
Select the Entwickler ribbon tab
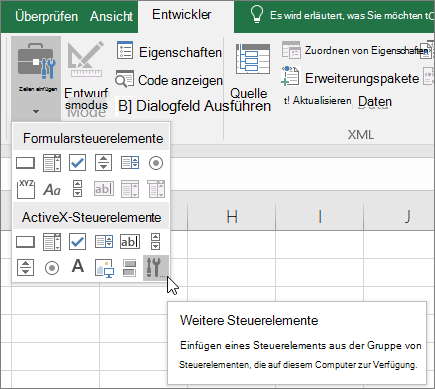[182, 15]
